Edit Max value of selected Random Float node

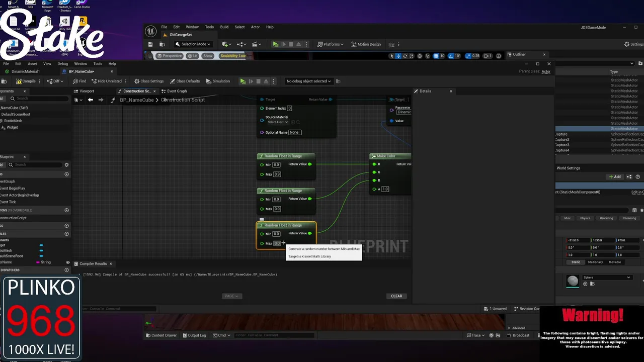[277, 243]
